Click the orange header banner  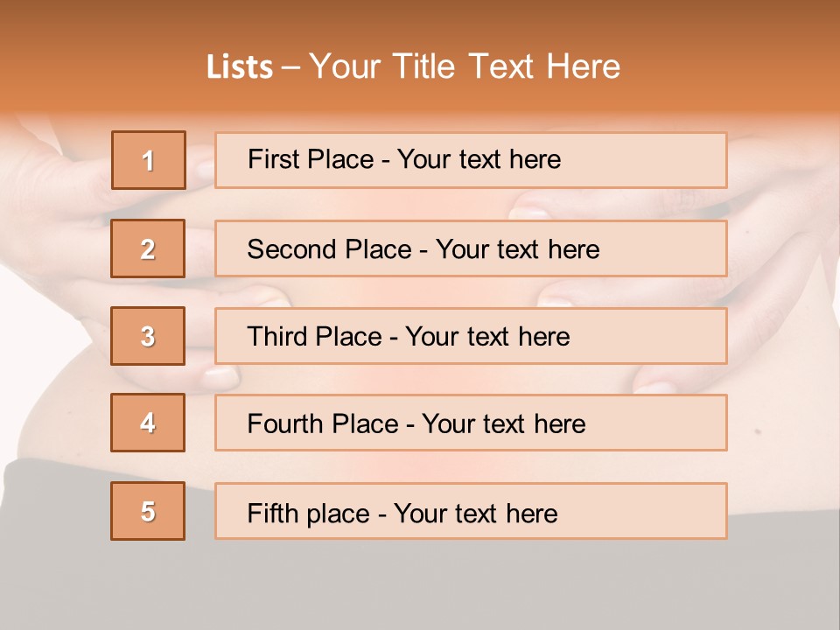pyautogui.click(x=420, y=56)
